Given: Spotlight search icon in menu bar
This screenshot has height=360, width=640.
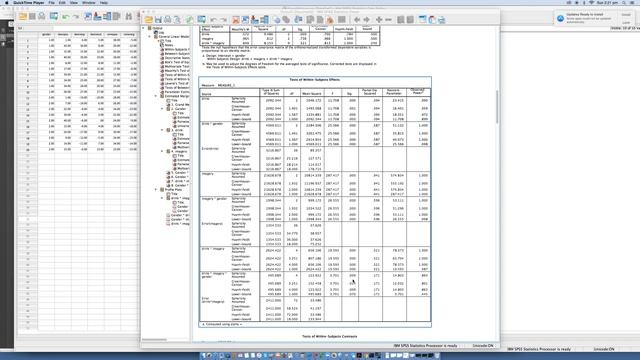Looking at the screenshot, I should [624, 3].
